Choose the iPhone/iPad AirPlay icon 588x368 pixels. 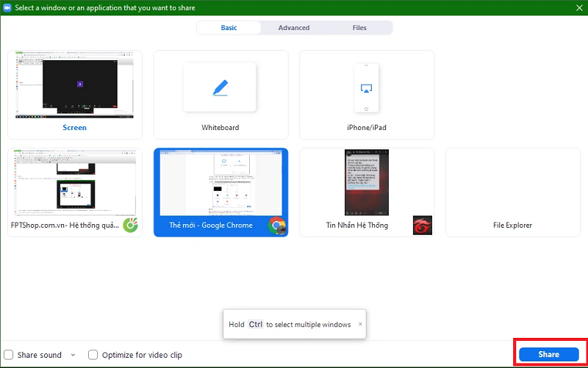coord(366,87)
